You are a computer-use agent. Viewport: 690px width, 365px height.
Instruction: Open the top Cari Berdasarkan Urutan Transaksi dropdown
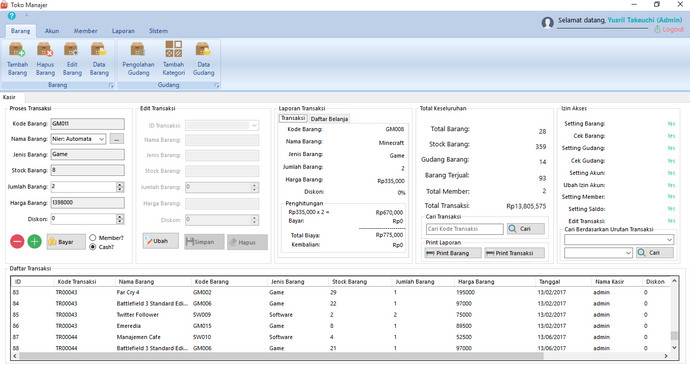click(669, 240)
